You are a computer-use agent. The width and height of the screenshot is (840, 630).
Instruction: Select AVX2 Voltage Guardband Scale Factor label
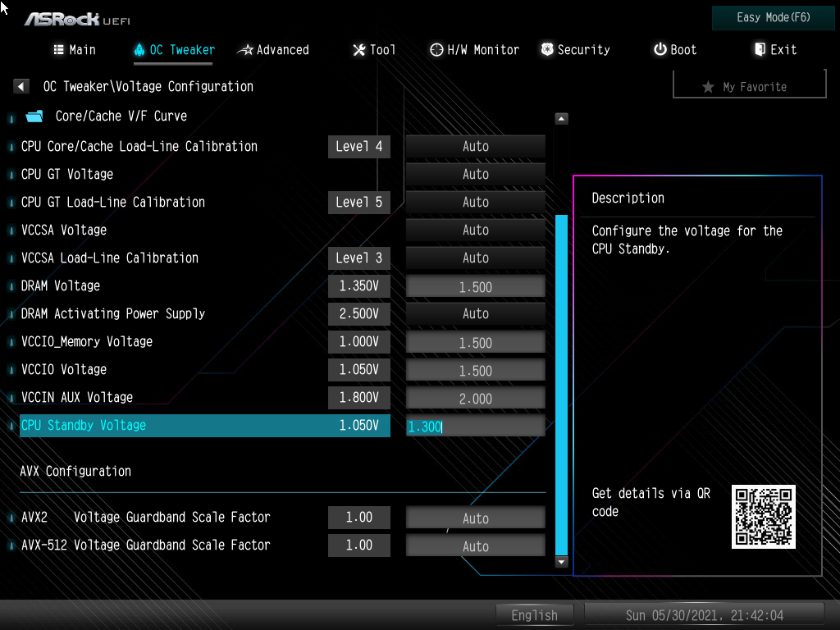coord(146,517)
